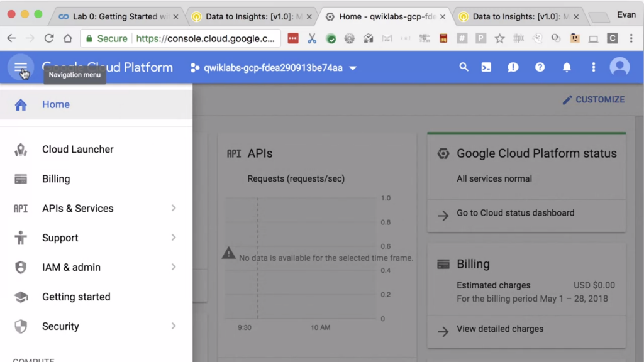Click the APIs card title
Screen dimensions: 644x362
(260, 153)
